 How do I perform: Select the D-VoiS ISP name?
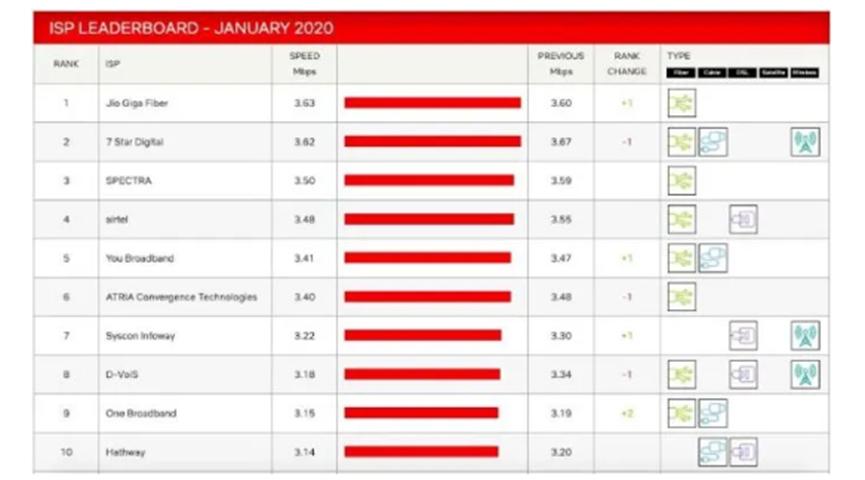(122, 375)
